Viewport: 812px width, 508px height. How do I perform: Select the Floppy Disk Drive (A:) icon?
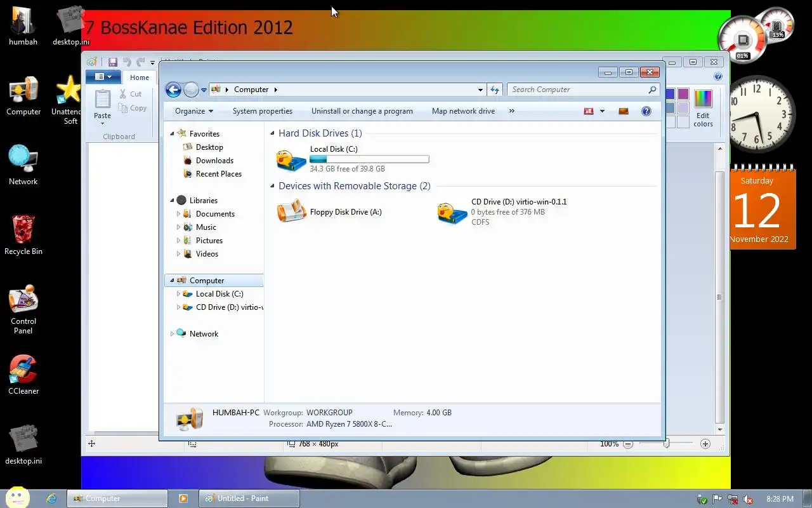(x=292, y=211)
